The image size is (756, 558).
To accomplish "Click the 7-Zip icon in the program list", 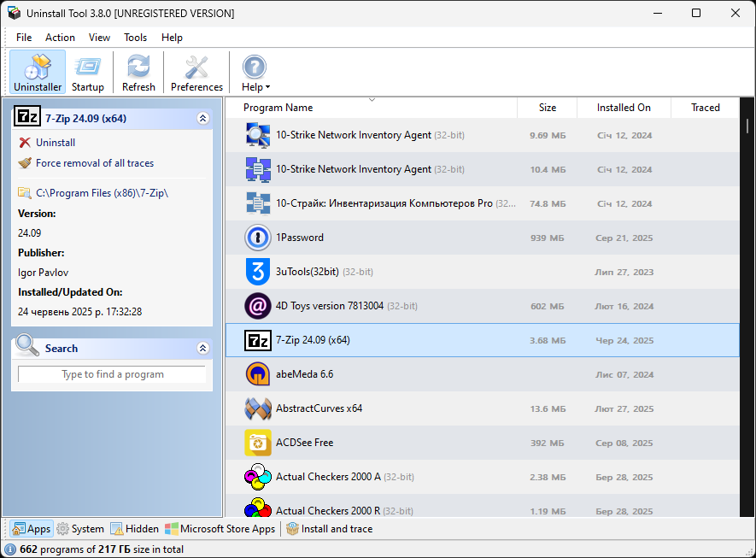I will point(257,340).
